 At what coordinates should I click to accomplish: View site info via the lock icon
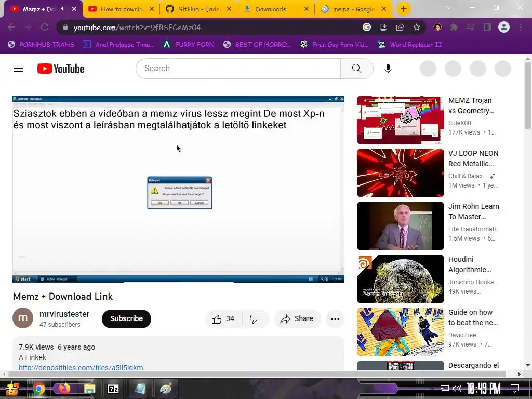(65, 27)
